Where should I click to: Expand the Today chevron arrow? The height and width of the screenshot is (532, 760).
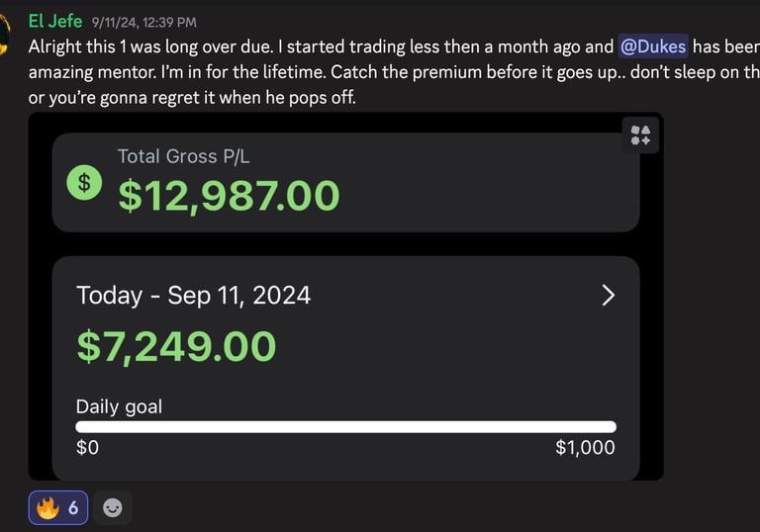609,295
